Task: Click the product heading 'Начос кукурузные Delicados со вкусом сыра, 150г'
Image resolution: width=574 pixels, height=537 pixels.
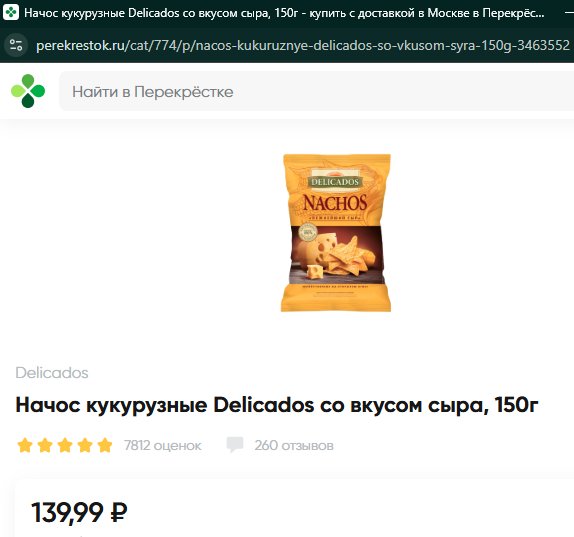Action: pyautogui.click(x=277, y=405)
